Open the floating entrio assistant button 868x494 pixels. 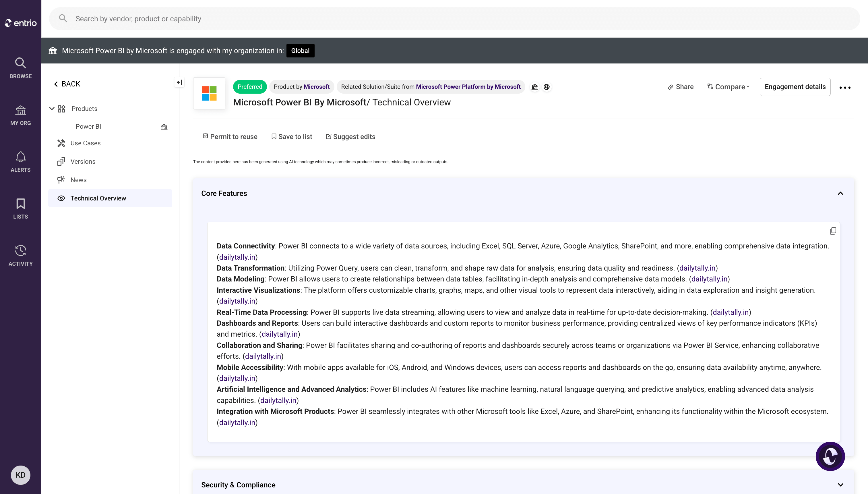tap(830, 456)
